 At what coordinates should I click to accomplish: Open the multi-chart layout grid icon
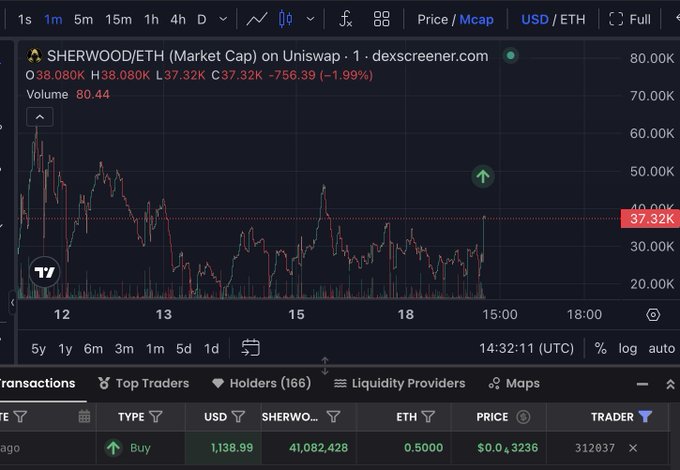tap(381, 19)
